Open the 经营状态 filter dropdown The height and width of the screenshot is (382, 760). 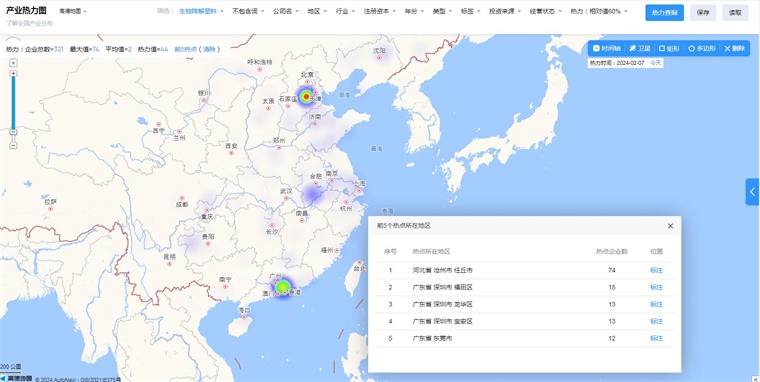tap(545, 11)
